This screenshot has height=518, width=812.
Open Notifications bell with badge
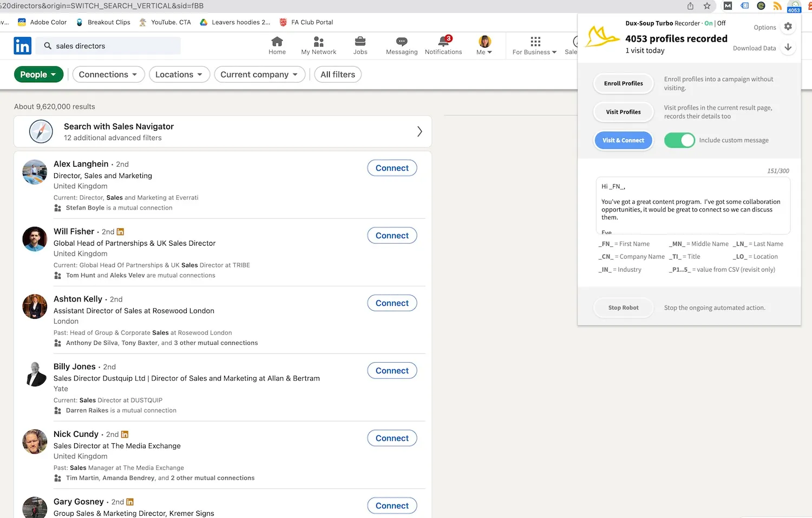click(x=444, y=41)
